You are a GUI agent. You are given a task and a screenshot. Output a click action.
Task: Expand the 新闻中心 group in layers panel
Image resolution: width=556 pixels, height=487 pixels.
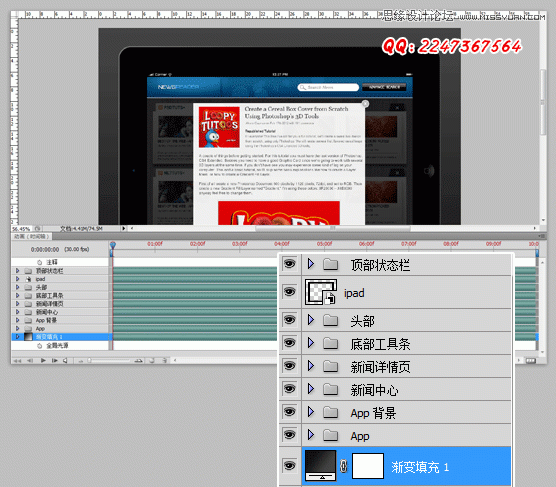point(311,389)
